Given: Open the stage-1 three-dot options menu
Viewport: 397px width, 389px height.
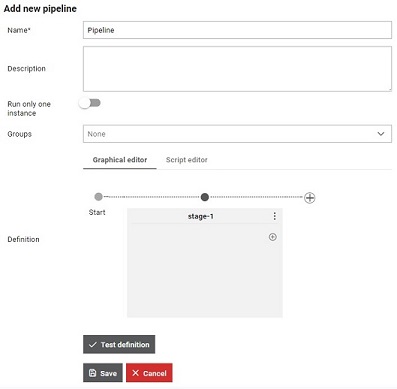Looking at the screenshot, I should pos(274,216).
